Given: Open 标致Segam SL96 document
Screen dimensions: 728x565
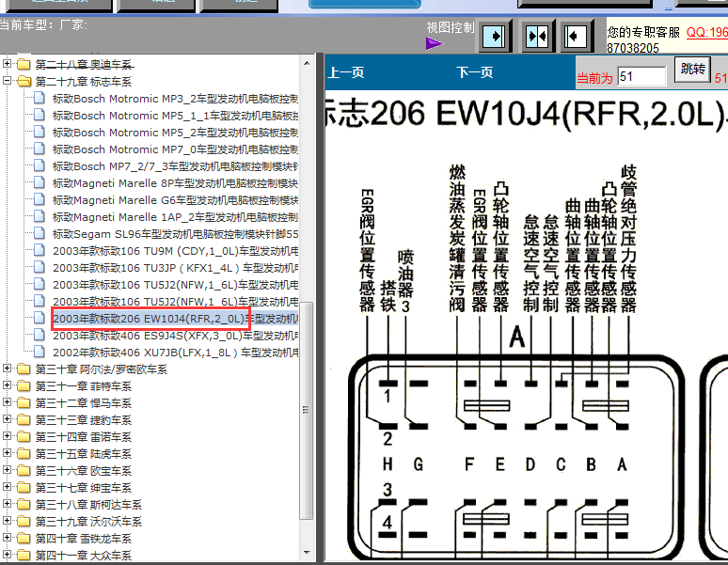Looking at the screenshot, I should coord(175,234).
